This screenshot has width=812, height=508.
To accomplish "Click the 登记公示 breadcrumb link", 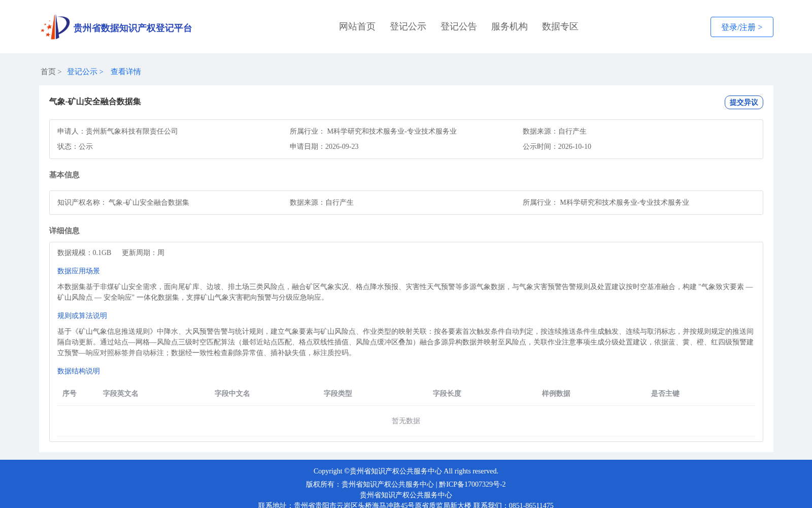I will pos(82,72).
